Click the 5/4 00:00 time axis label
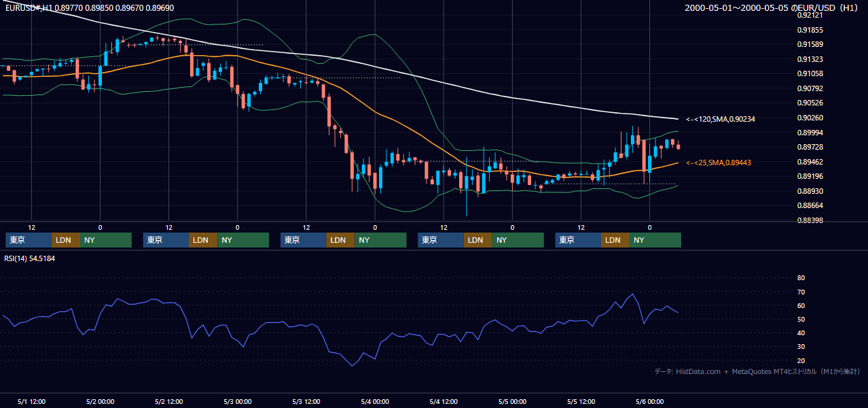This screenshot has width=868, height=408. tap(374, 401)
